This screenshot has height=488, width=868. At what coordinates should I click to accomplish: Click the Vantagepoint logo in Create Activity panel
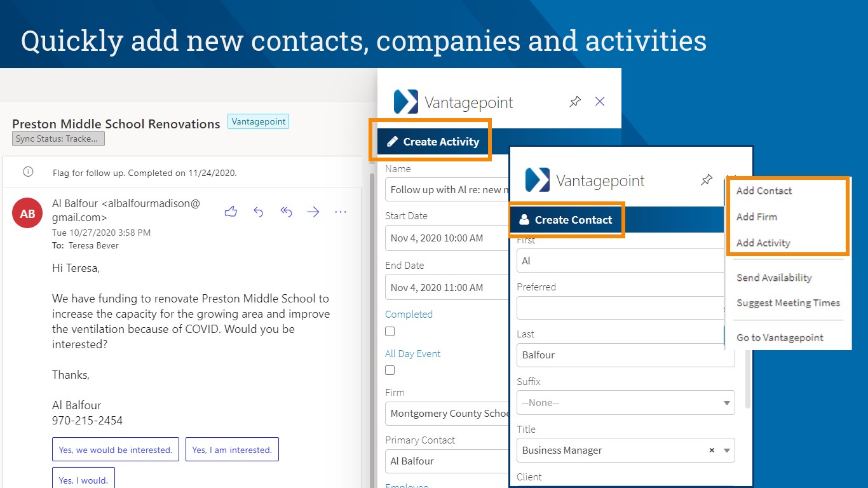(406, 102)
